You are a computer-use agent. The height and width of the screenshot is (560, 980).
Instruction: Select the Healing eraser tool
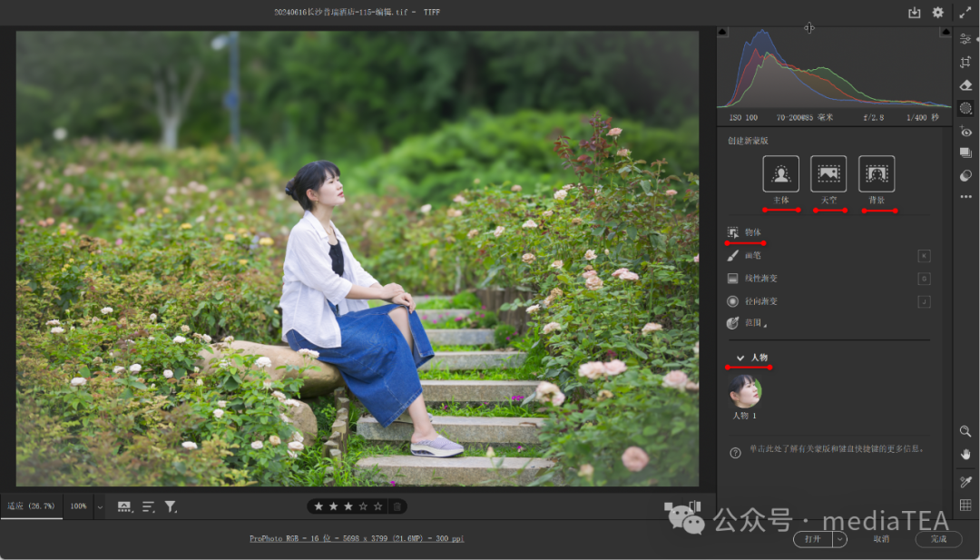coord(965,85)
